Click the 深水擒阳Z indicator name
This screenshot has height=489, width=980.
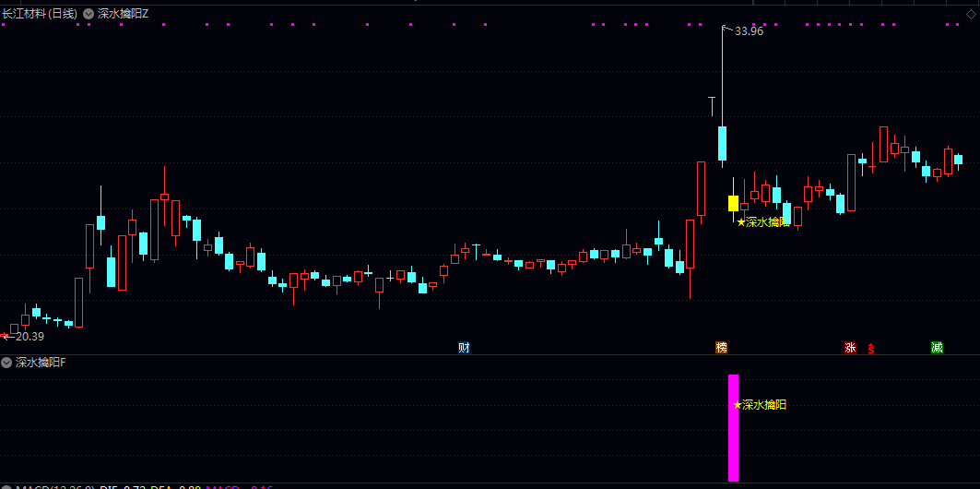tap(124, 14)
